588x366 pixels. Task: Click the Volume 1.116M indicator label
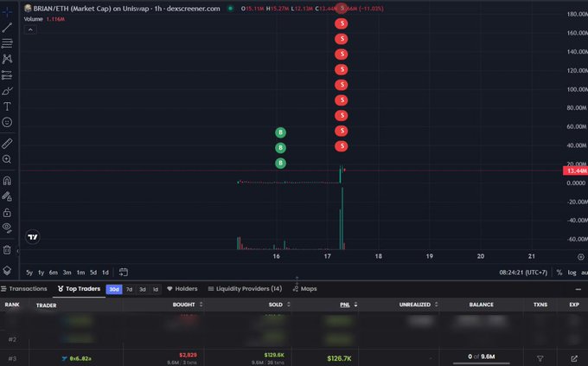tap(44, 19)
